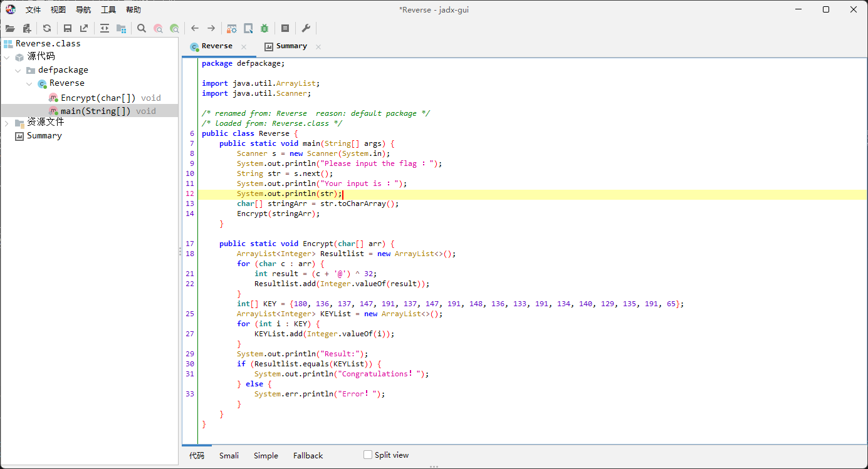The image size is (868, 469).
Task: Navigate back with left arrow
Action: 195,28
